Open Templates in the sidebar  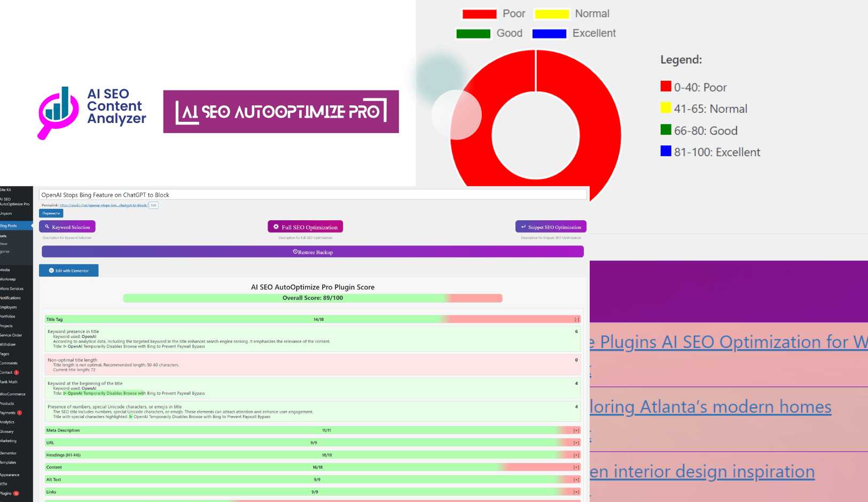point(8,462)
